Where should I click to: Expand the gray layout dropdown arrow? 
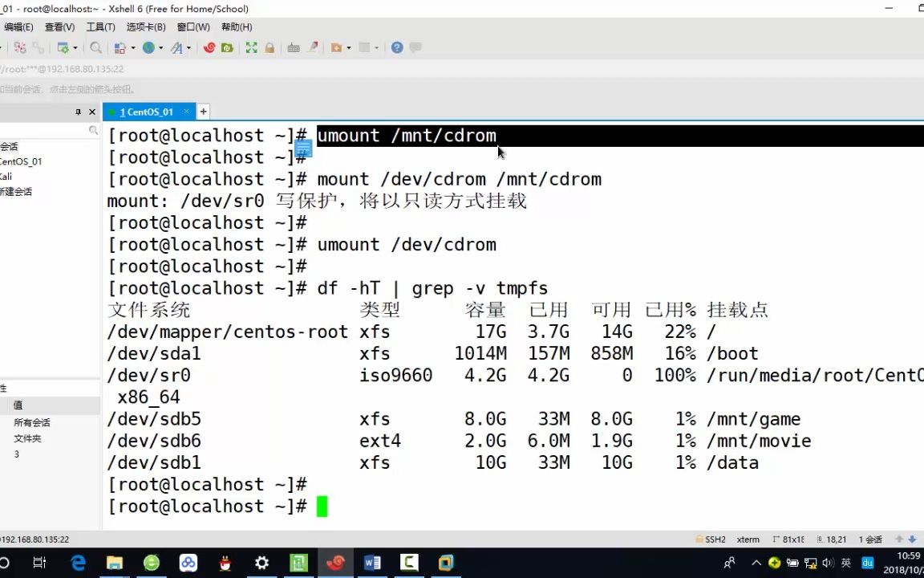(x=376, y=48)
